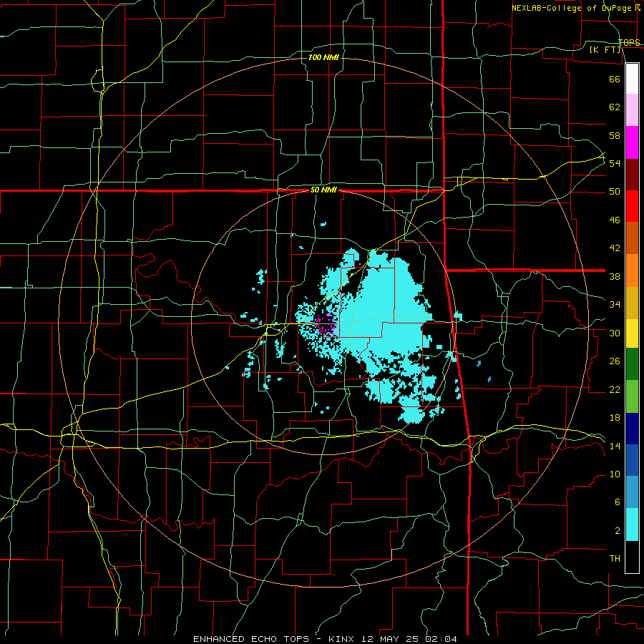Click the gold mustard legend swatch
This screenshot has height=644, width=644.
pos(632,303)
